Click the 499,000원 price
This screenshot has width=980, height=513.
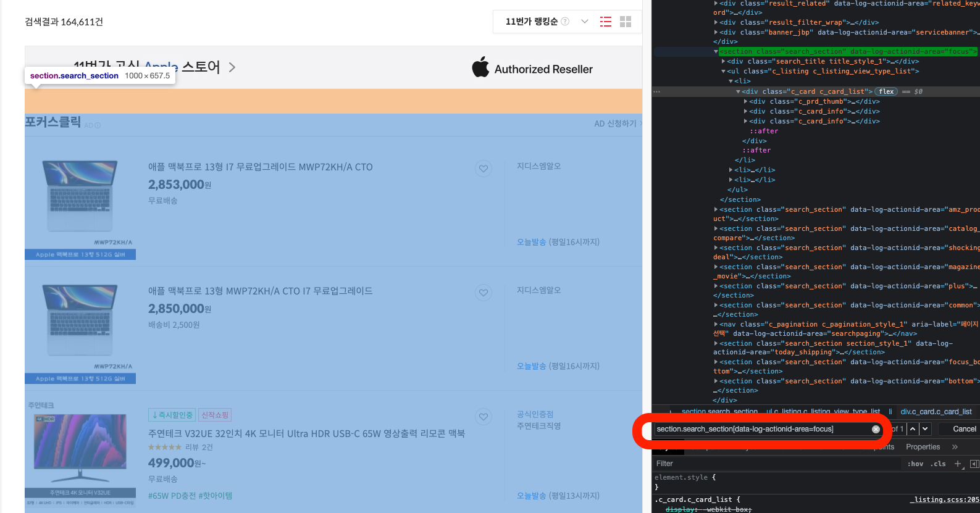pyautogui.click(x=177, y=463)
